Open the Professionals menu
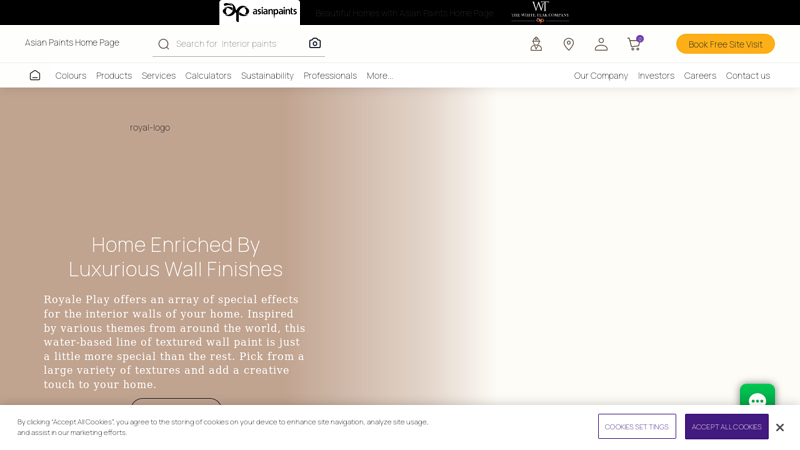The image size is (800, 450). pyautogui.click(x=330, y=76)
